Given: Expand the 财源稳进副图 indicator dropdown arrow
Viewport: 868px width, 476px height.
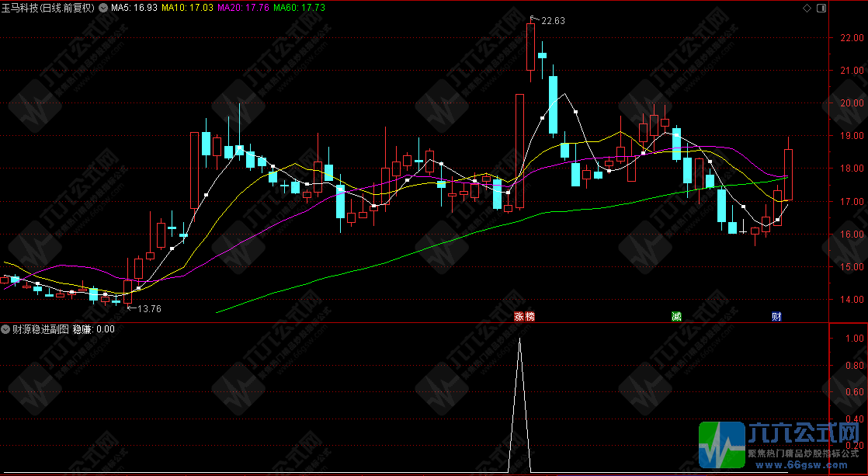Looking at the screenshot, I should 6,328.
